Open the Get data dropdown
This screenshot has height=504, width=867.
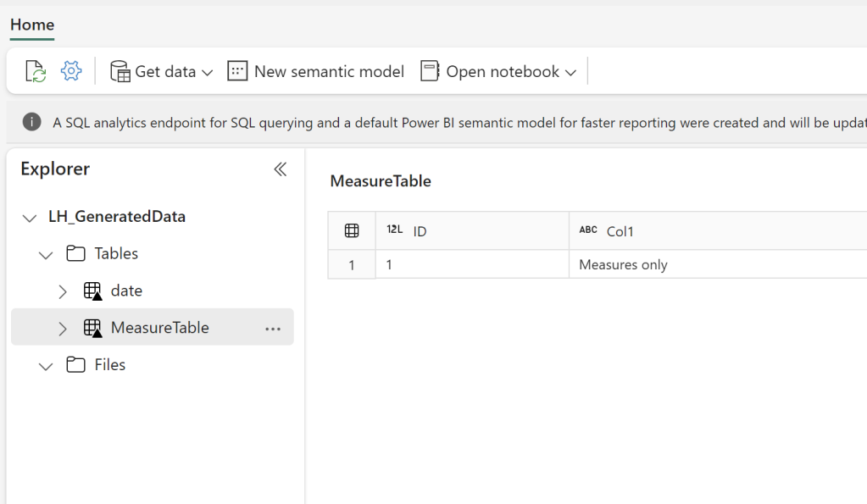point(209,72)
